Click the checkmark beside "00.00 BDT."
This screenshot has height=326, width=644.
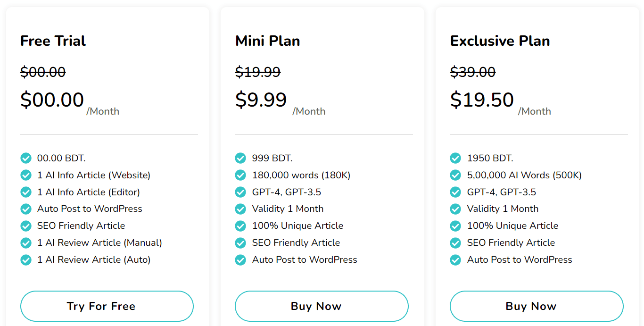click(x=26, y=158)
